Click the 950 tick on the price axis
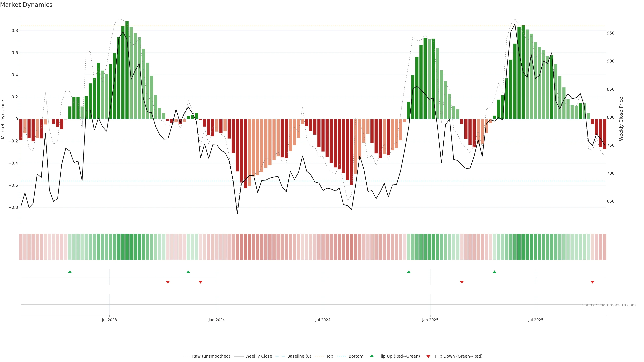Viewport: 644px width, 362px height. [610, 33]
